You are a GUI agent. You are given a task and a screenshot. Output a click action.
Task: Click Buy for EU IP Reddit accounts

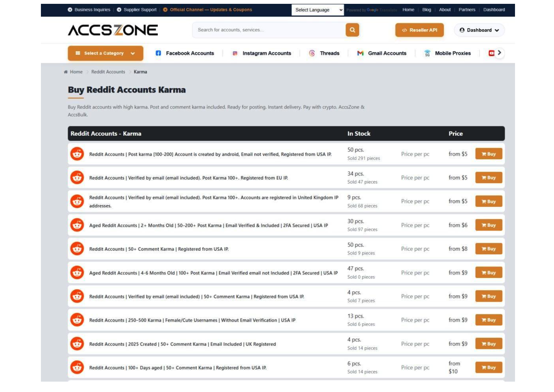489,177
